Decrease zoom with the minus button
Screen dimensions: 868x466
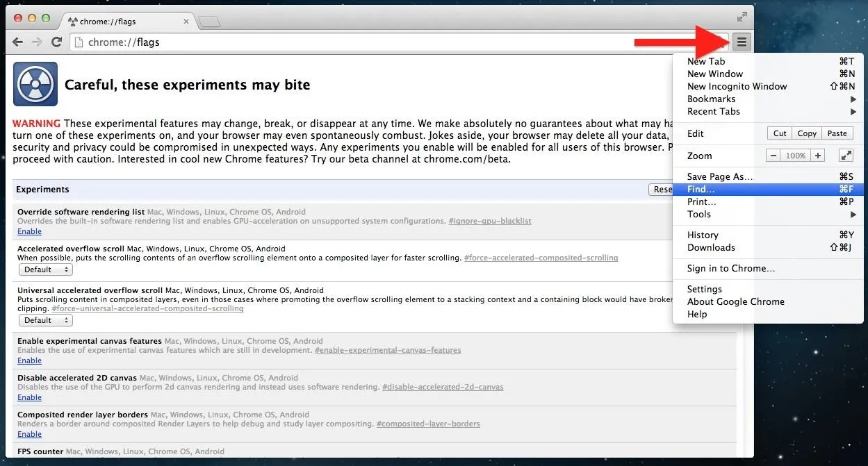pos(773,156)
